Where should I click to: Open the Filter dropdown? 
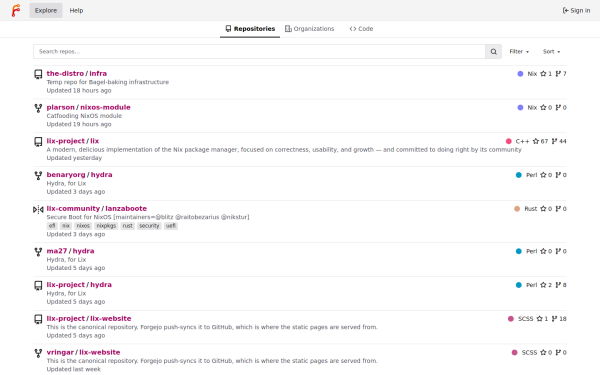pos(519,52)
